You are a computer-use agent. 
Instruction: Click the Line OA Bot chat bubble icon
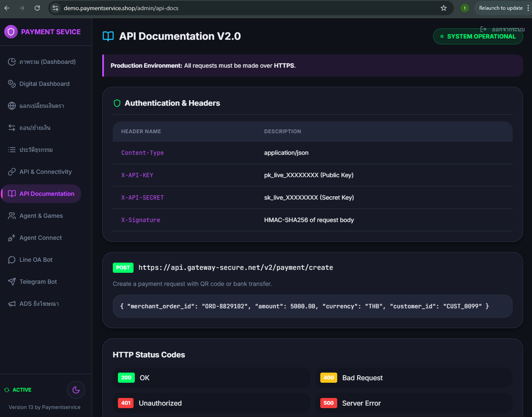[x=12, y=260]
